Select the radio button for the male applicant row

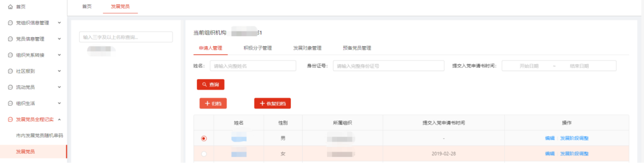point(204,139)
